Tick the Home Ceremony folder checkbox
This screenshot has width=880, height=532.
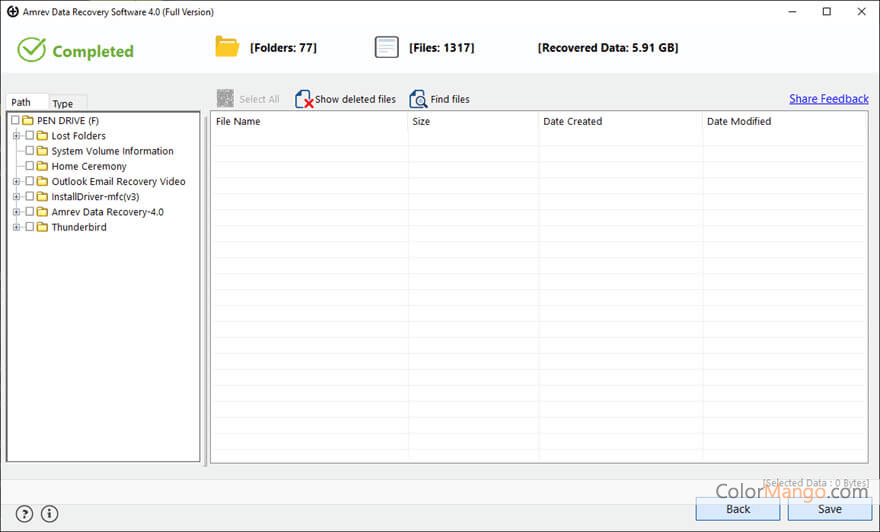30,166
